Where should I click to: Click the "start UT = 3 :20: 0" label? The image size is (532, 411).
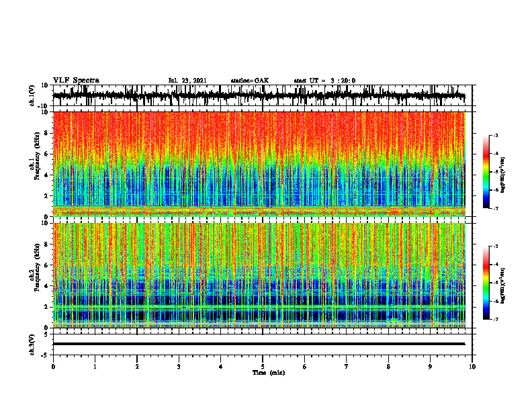tap(324, 81)
